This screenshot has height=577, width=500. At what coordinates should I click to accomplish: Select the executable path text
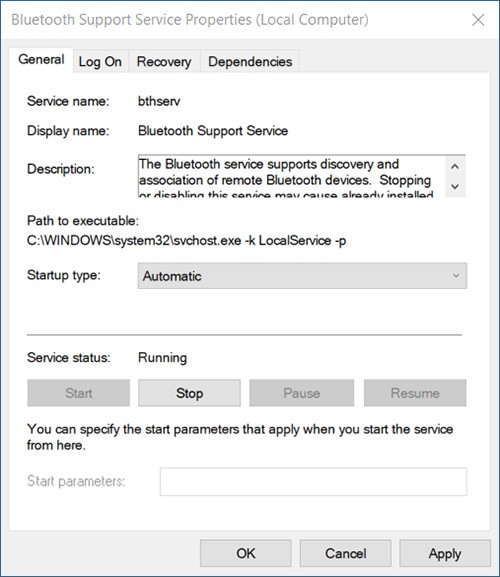187,241
